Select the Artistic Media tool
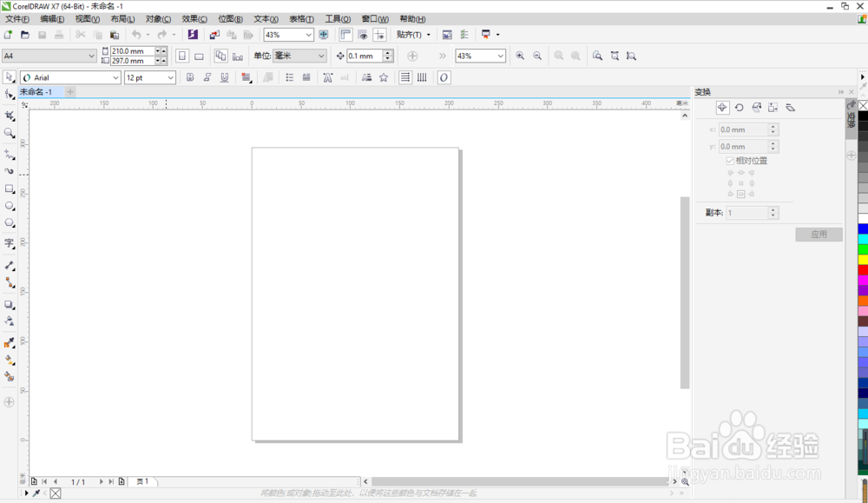This screenshot has width=868, height=503. (10, 171)
